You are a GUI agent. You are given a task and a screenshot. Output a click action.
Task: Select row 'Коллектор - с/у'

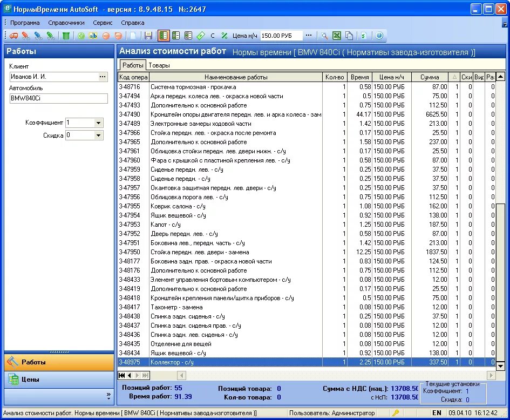pos(307,362)
